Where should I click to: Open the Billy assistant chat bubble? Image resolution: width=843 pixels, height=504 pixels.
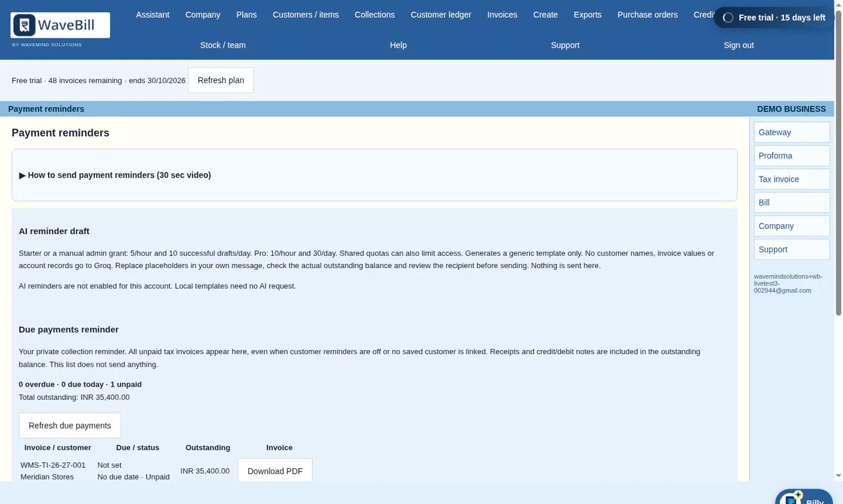coord(804,497)
